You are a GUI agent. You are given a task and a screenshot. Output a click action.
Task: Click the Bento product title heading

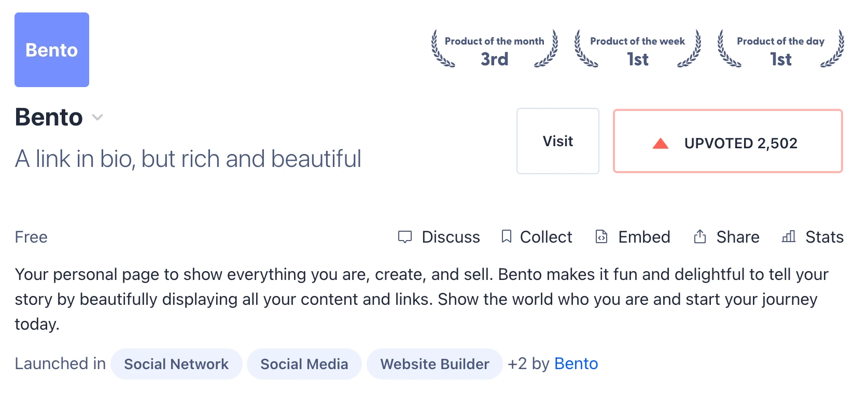pyautogui.click(x=49, y=117)
